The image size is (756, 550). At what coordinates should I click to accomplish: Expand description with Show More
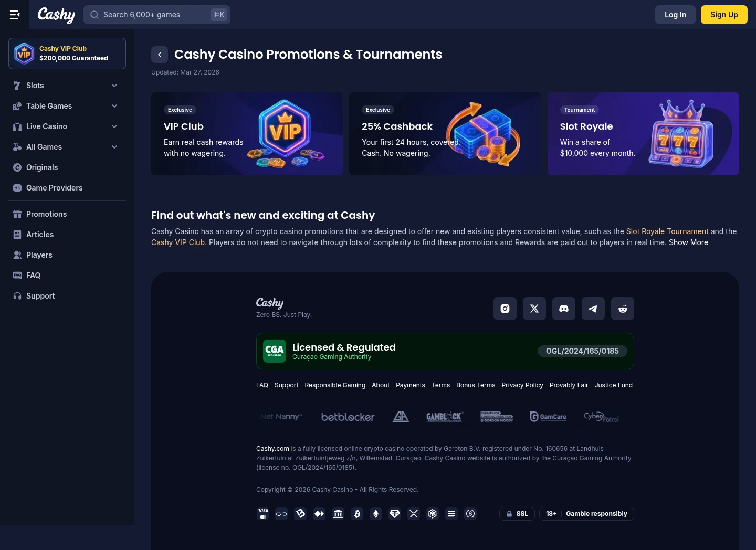pyautogui.click(x=688, y=242)
